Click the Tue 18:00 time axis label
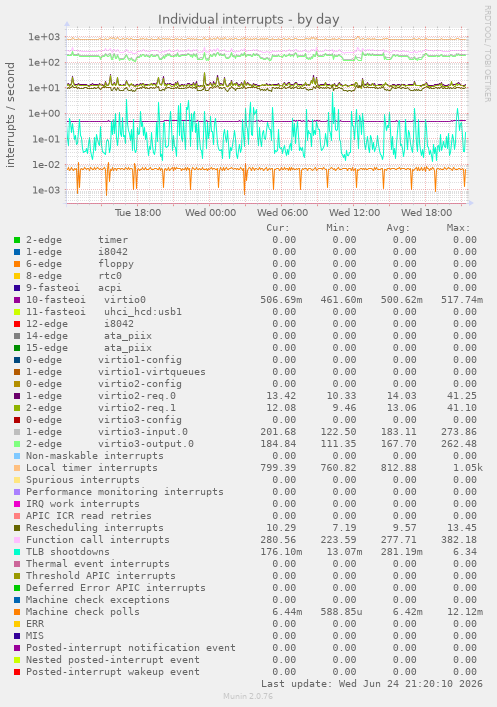497x707 pixels. pyautogui.click(x=138, y=212)
